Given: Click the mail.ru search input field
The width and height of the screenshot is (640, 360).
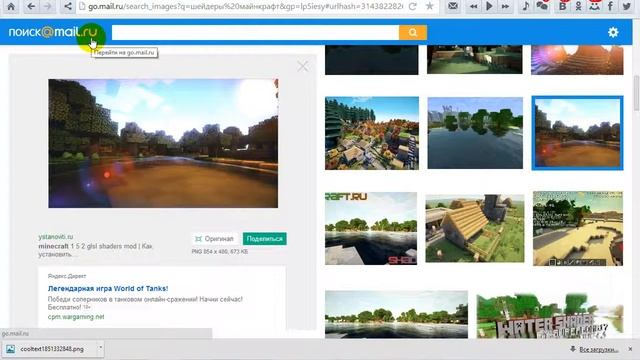Looking at the screenshot, I should pos(255,32).
